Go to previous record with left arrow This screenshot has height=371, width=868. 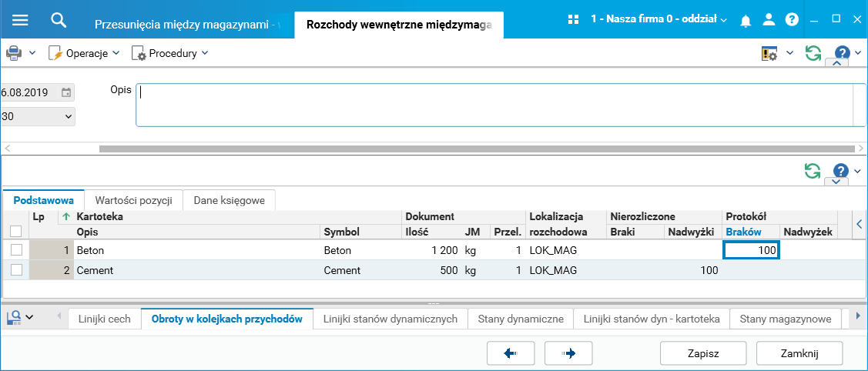point(511,353)
